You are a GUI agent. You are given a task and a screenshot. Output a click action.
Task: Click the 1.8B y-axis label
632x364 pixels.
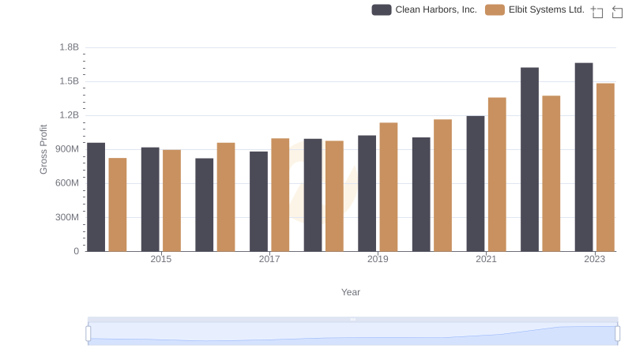coord(70,47)
